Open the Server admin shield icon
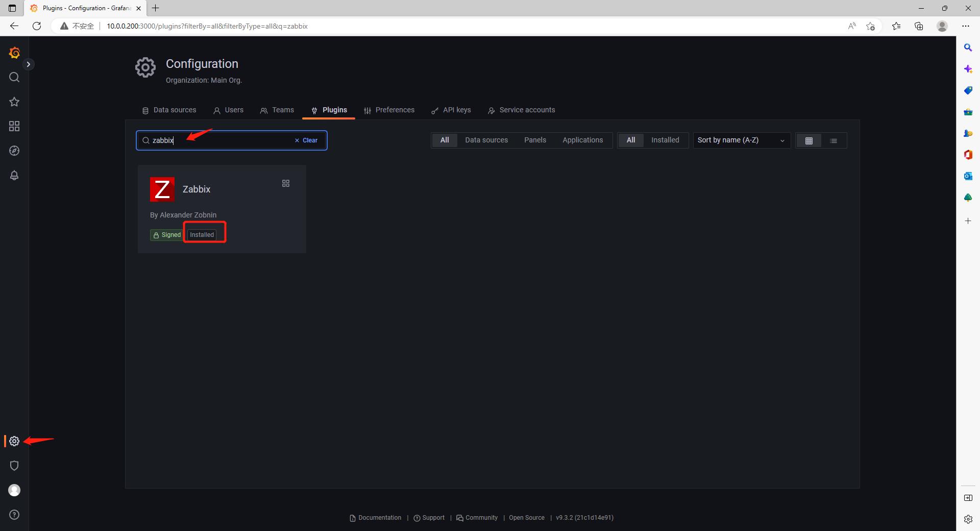 [x=14, y=466]
